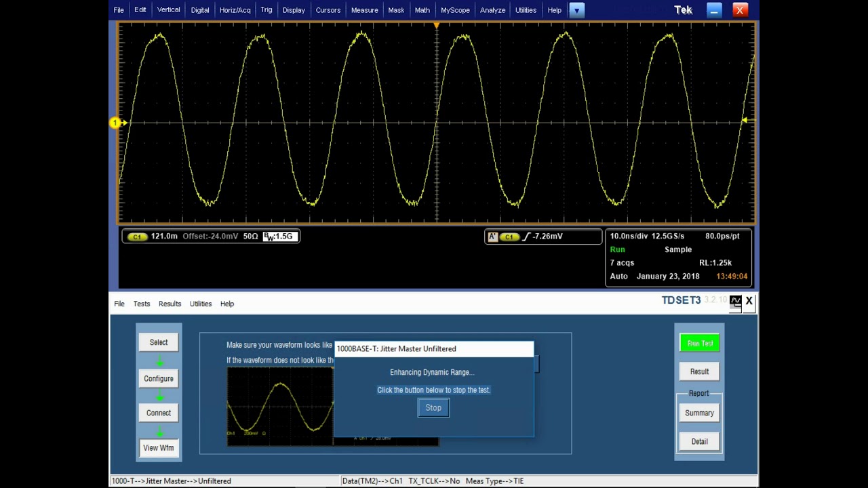This screenshot has height=488, width=868.
Task: Click the 80.0ps/pt resolution readout
Action: point(723,237)
